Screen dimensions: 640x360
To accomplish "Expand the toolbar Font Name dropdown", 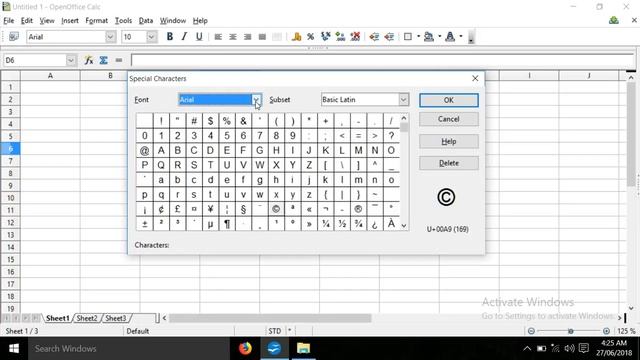I will [110, 37].
